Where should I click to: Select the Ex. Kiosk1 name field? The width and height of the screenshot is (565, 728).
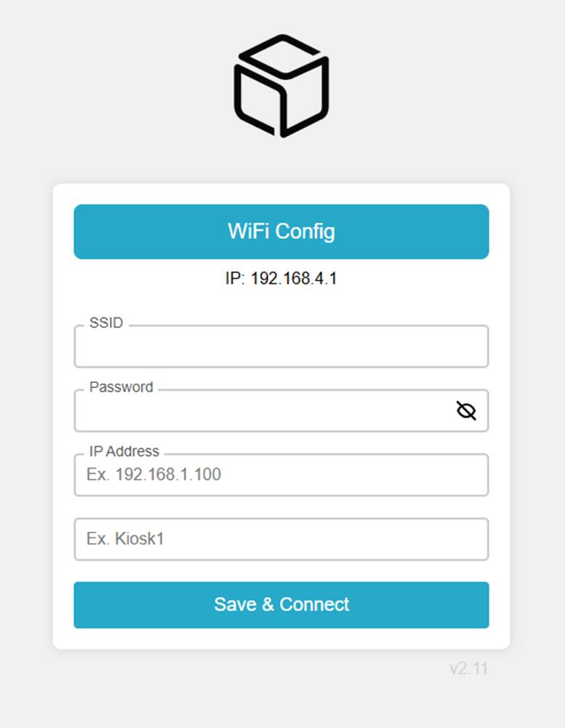(x=281, y=539)
